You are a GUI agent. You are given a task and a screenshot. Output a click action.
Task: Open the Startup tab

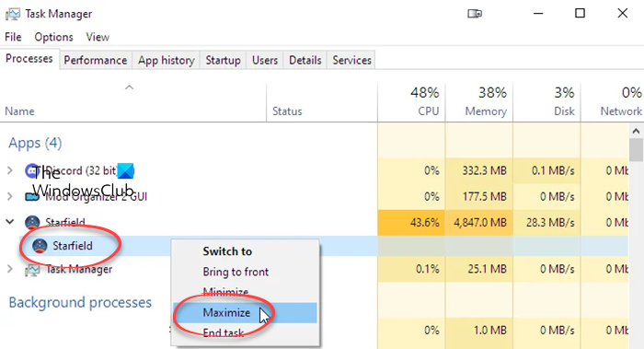point(223,61)
